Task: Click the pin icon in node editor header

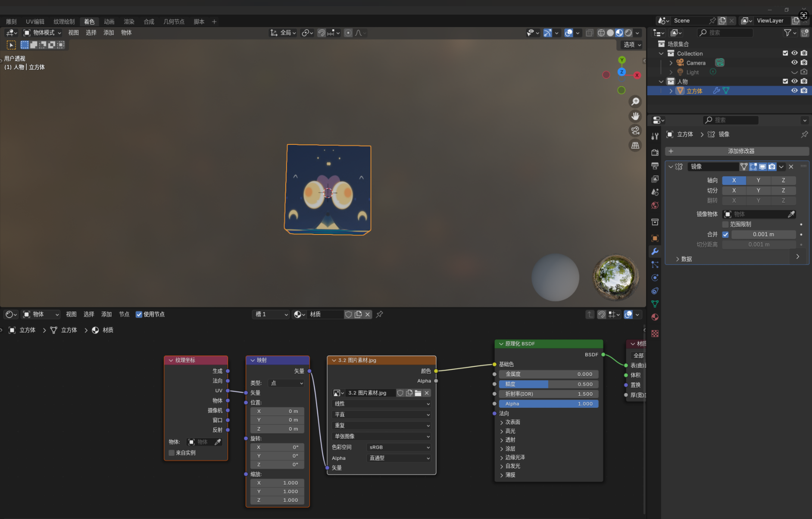Action: click(x=379, y=314)
